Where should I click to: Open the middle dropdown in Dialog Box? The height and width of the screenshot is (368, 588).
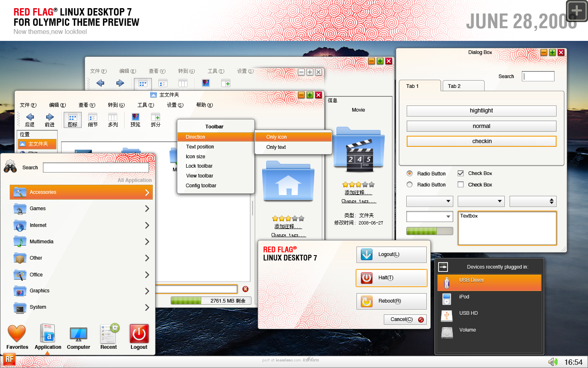pyautogui.click(x=481, y=201)
